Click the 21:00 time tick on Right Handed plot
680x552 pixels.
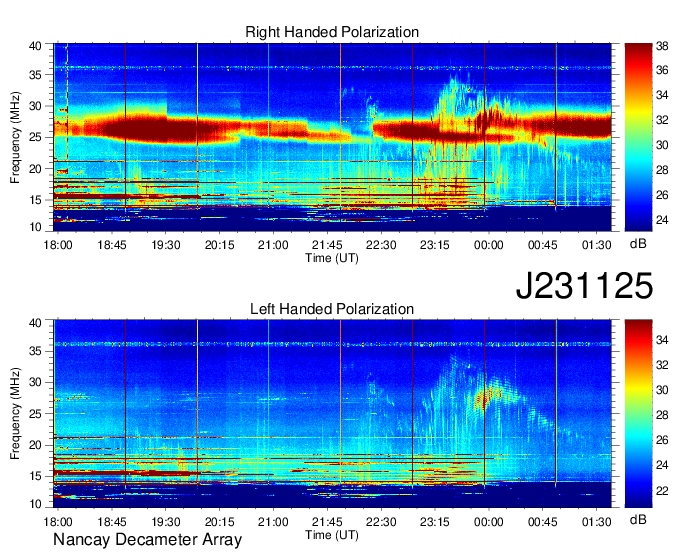[x=273, y=245]
